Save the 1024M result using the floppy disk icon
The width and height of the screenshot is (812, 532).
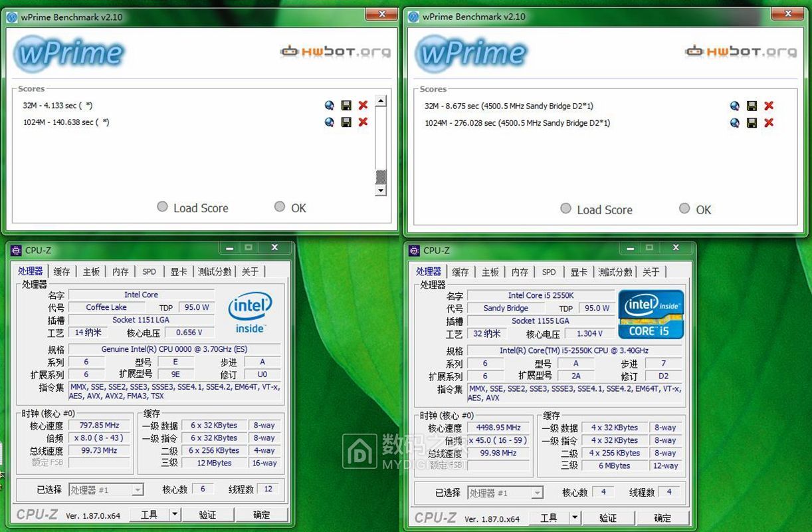[346, 122]
